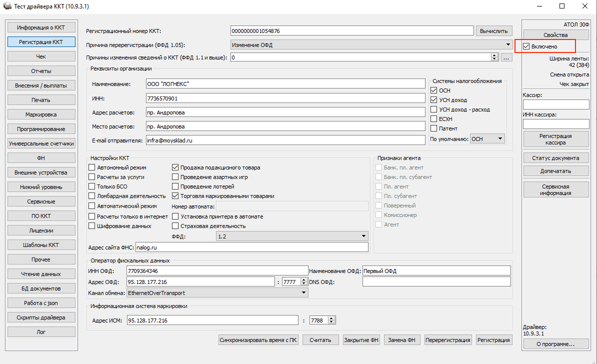Open the ФН section in sidebar
This screenshot has width=597, height=364.
pyautogui.click(x=41, y=158)
